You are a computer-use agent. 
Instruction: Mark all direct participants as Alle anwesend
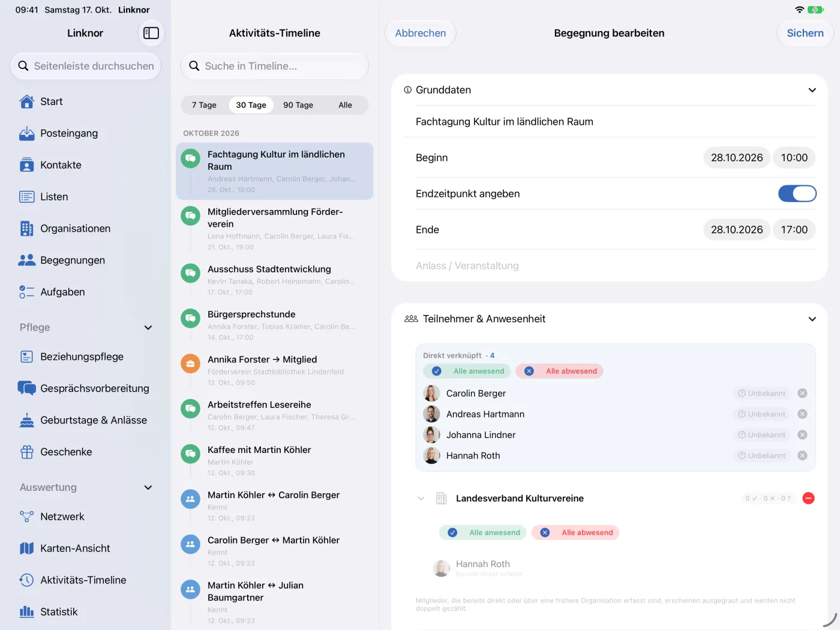click(467, 371)
